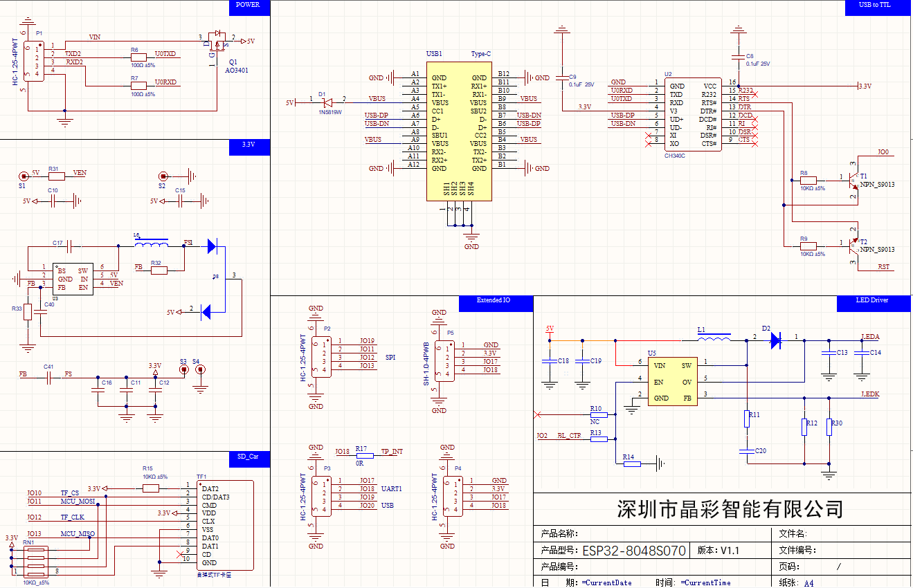Select the SD_Car section label
This screenshot has width=913, height=588.
click(248, 457)
